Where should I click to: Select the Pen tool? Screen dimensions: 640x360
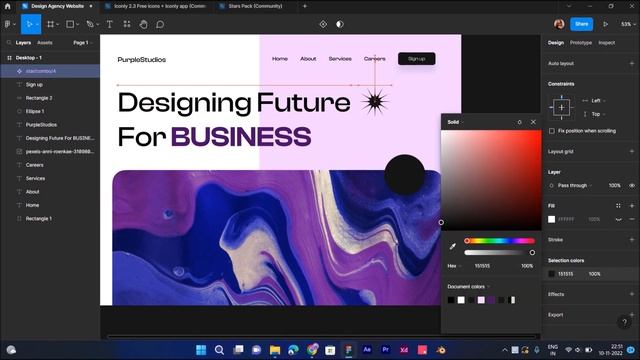[90, 24]
